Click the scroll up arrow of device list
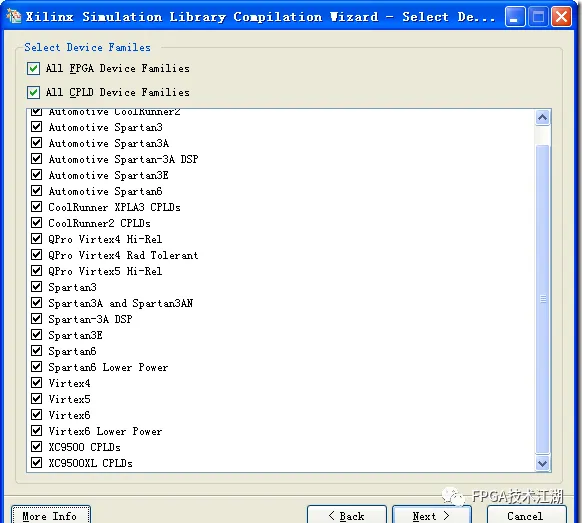Viewport: 582px width, 523px height. (x=542, y=118)
